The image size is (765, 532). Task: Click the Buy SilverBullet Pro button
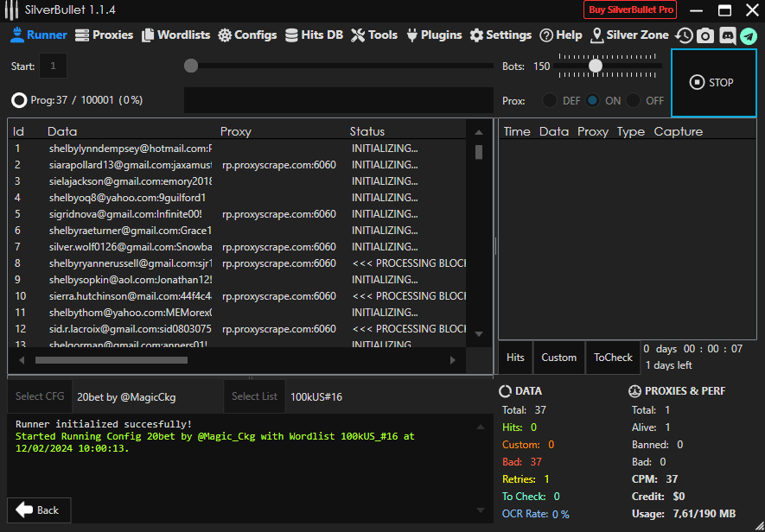tap(630, 10)
